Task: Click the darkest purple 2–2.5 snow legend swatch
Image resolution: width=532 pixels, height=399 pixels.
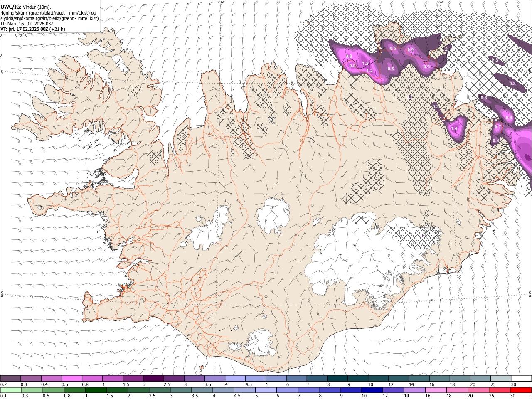Action: coord(153,378)
